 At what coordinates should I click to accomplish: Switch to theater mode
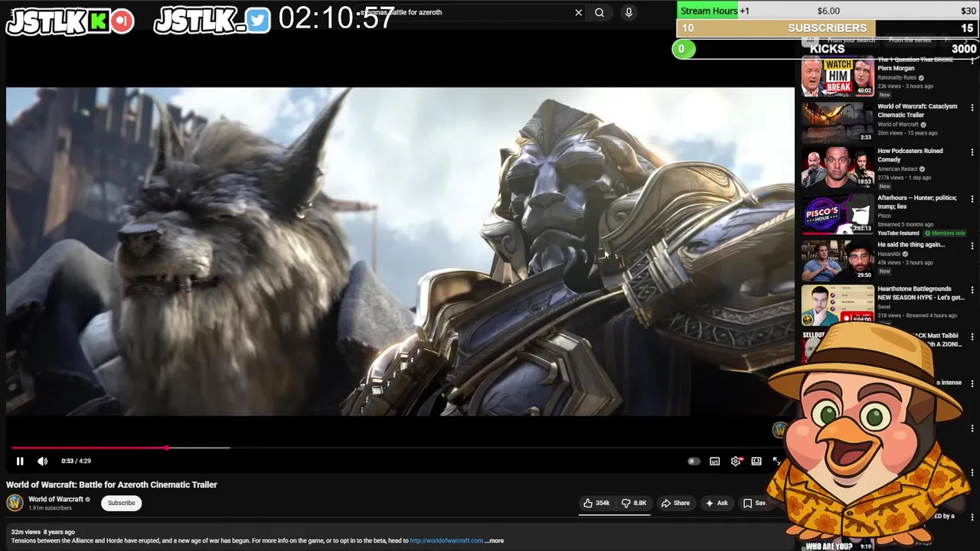click(x=756, y=461)
